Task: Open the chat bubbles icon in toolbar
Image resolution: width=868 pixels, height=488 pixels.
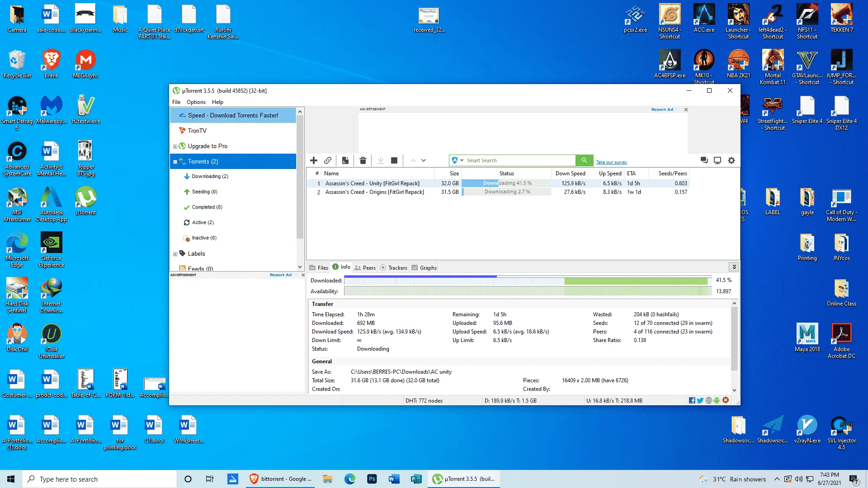Action: pyautogui.click(x=704, y=160)
